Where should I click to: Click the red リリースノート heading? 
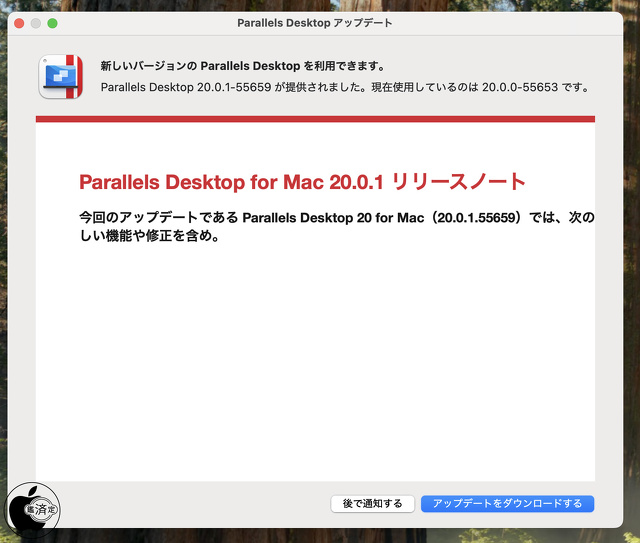(457, 182)
